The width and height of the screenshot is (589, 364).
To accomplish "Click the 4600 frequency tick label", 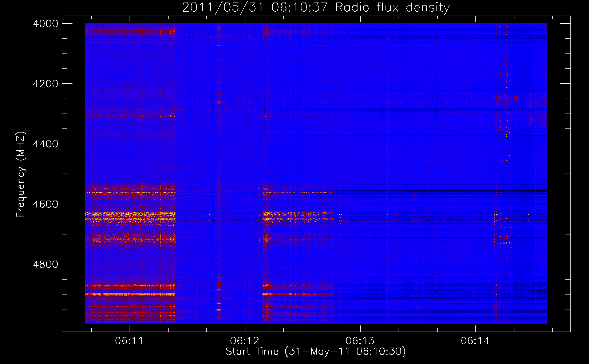I will pos(46,204).
